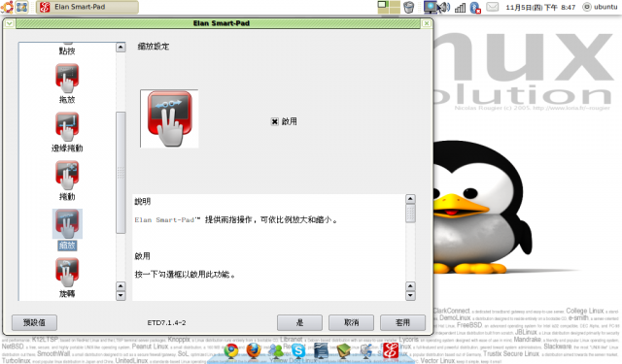Launch Skype from the dock
Screen dimensions: 622x364
tap(298, 350)
